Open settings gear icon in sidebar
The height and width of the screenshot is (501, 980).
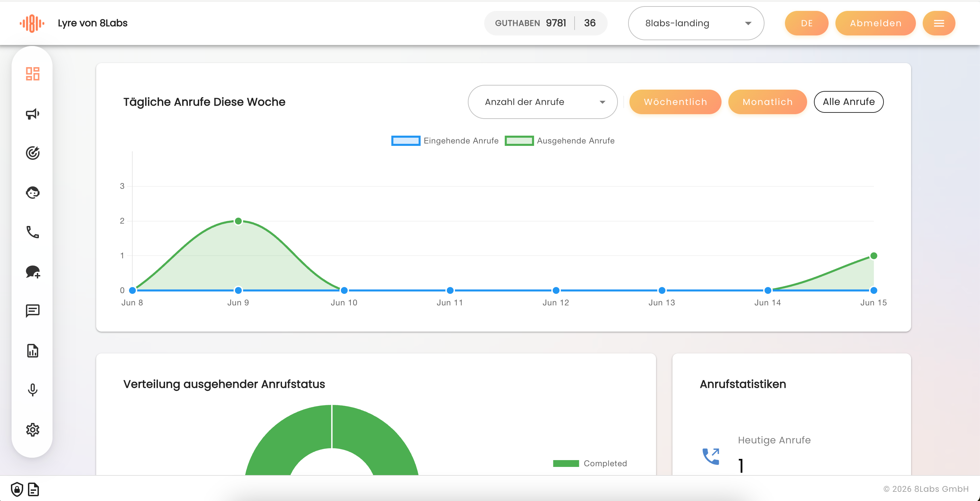33,429
